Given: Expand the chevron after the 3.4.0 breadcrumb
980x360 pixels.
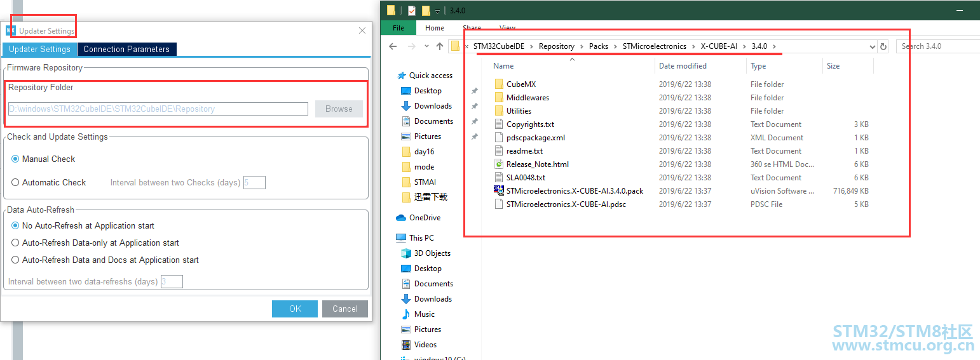Looking at the screenshot, I should point(775,46).
